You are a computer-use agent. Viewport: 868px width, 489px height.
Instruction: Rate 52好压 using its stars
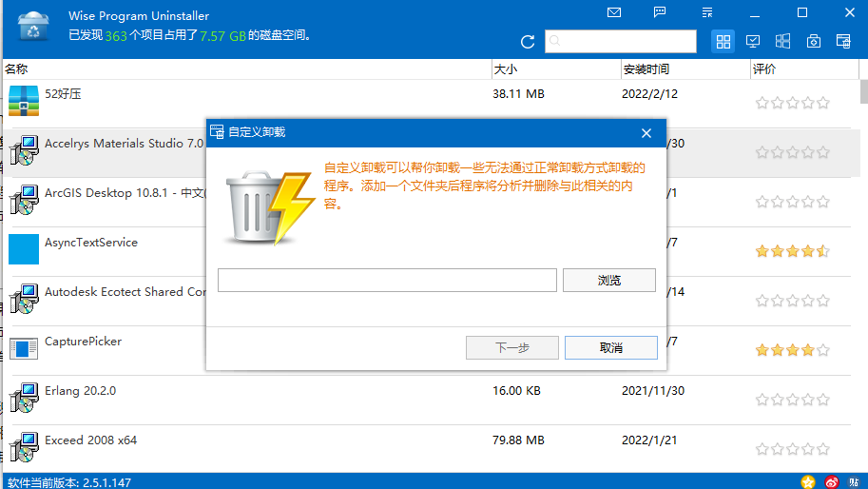(793, 103)
